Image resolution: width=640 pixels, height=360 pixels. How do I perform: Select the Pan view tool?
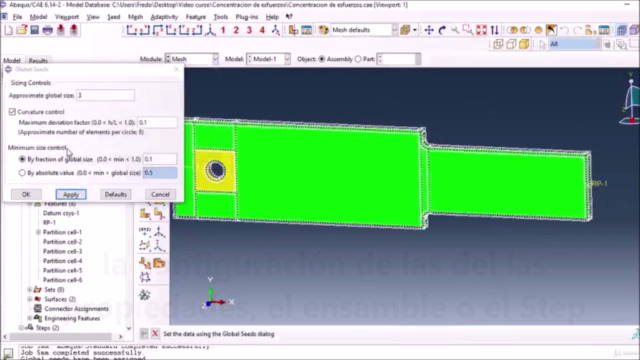click(x=429, y=30)
